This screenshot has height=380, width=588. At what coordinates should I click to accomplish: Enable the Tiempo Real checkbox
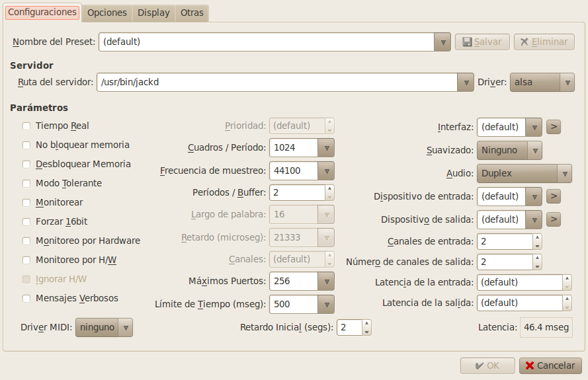click(x=26, y=126)
